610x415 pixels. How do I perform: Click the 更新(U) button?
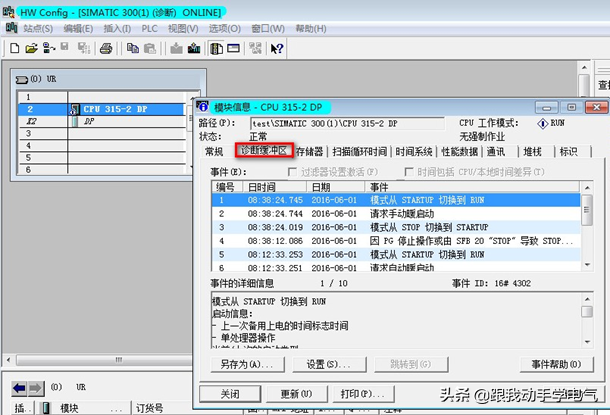tap(296, 394)
